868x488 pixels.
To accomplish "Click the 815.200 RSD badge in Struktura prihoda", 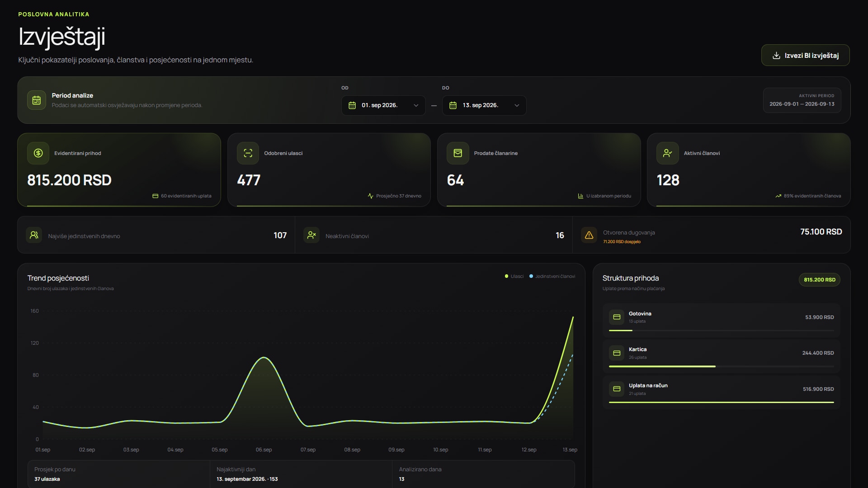I will [819, 280].
